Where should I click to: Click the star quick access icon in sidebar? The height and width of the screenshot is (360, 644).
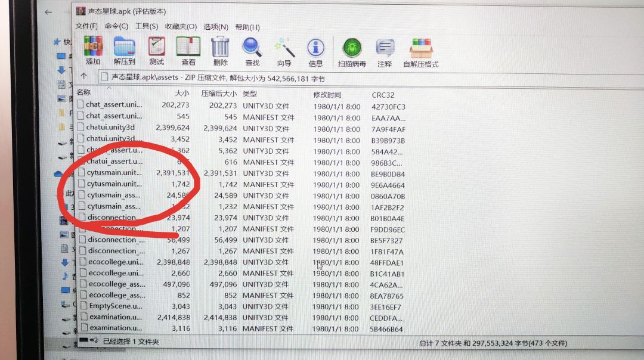57,42
